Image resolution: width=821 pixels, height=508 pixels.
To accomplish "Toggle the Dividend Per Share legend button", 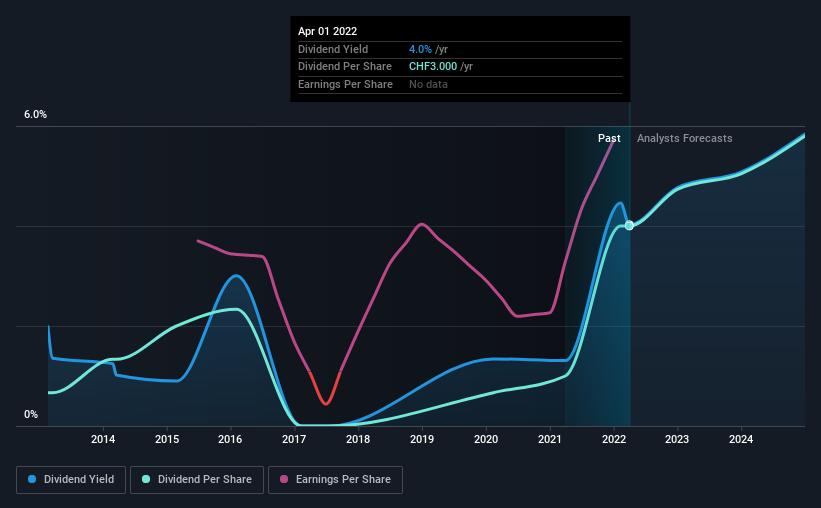I will (x=197, y=480).
